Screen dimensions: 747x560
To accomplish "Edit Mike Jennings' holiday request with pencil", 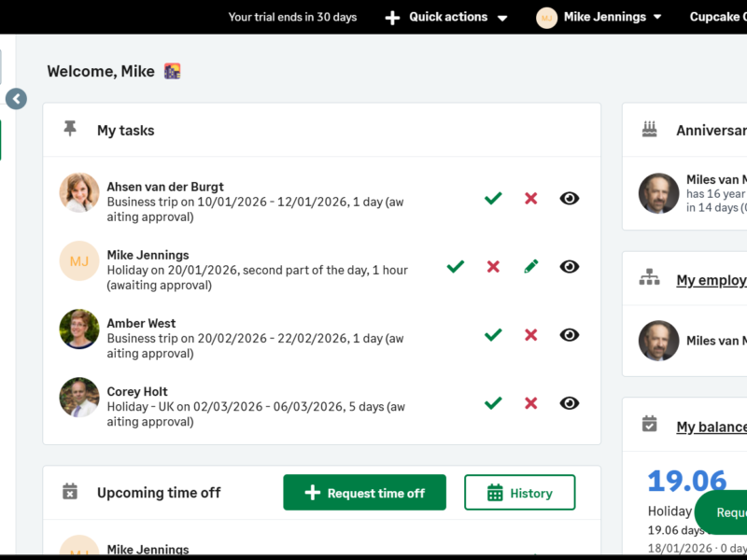I will coord(530,266).
